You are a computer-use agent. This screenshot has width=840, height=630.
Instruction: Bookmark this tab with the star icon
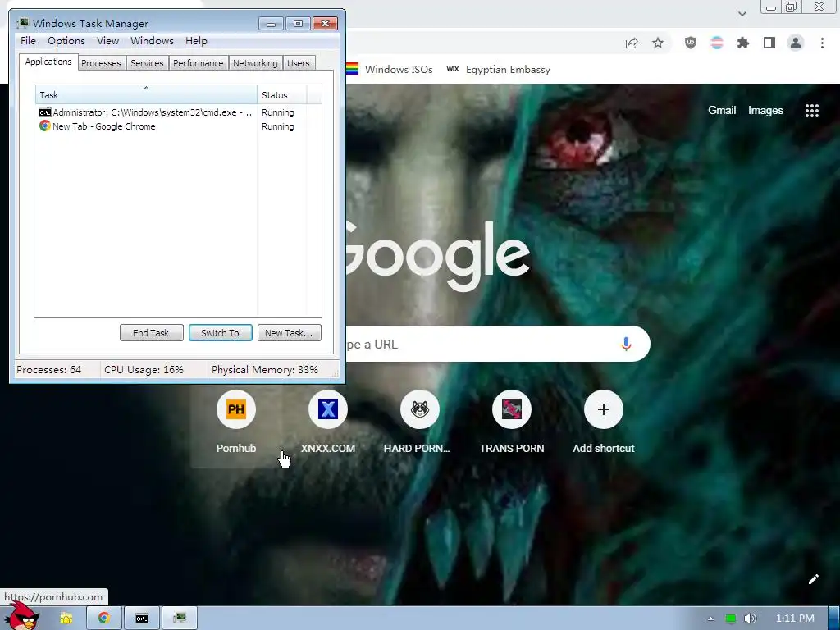click(658, 43)
